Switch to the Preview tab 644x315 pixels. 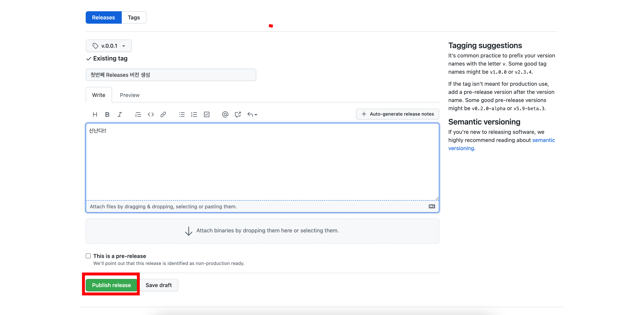(x=129, y=95)
